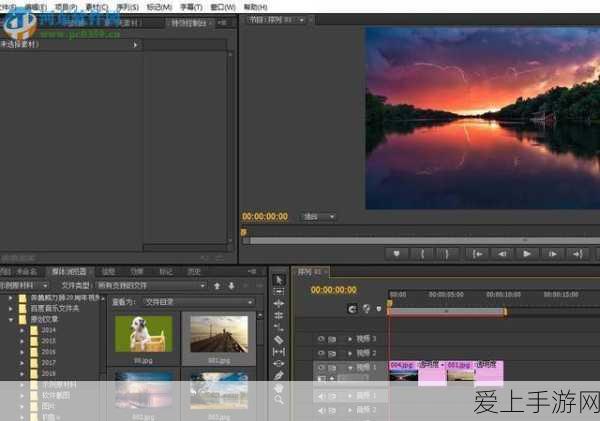The height and width of the screenshot is (421, 600).
Task: Switch to the 效果 Effects tab
Action: [137, 272]
